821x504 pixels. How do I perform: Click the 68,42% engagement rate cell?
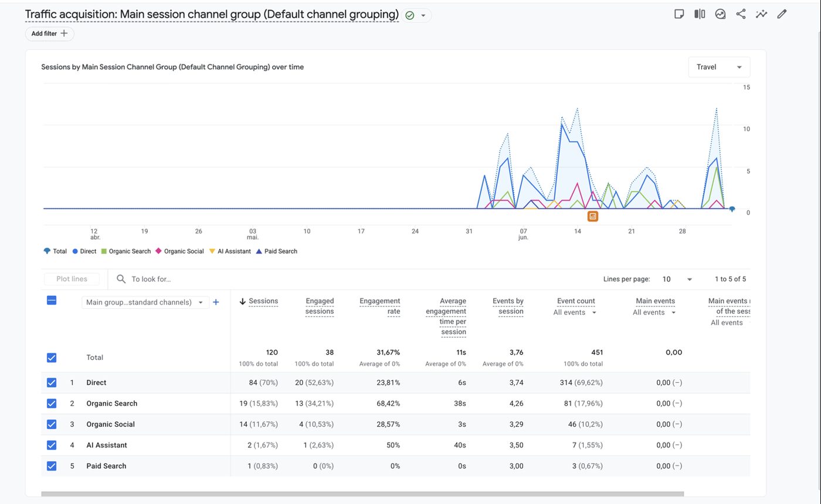tap(388, 403)
